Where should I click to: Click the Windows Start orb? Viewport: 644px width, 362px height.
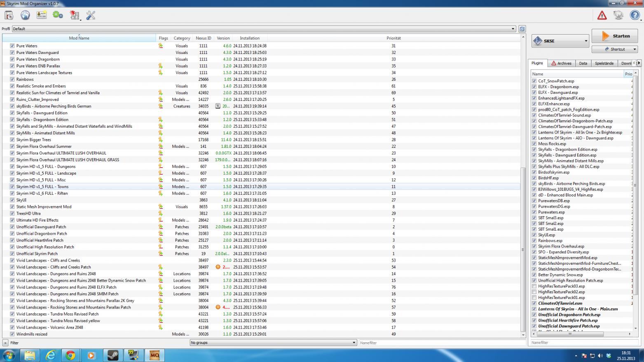(9, 355)
